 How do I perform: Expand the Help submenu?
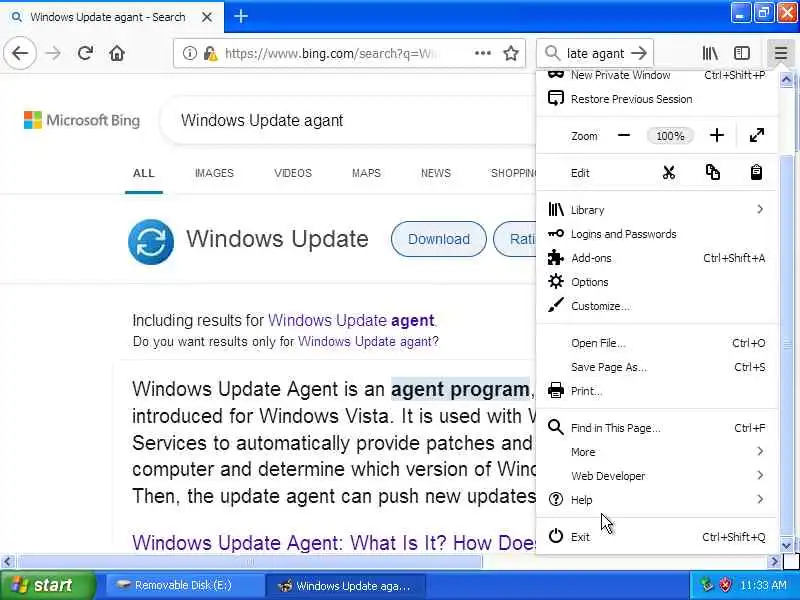pyautogui.click(x=657, y=499)
